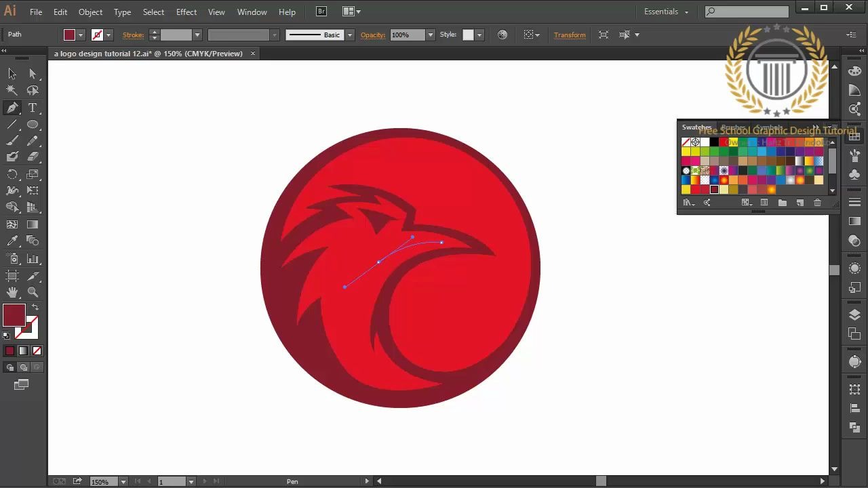Click the search field in the top bar
This screenshot has width=868, height=488.
[x=746, y=11]
